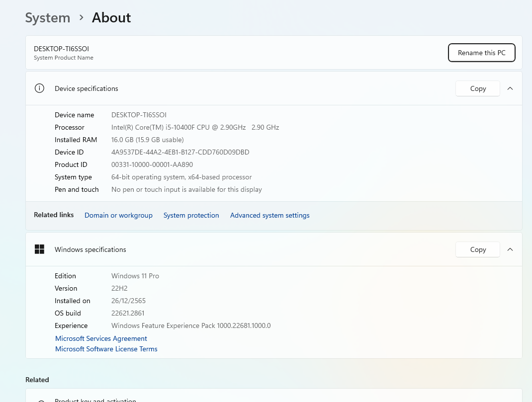The width and height of the screenshot is (532, 402).
Task: Collapse the Windows specifications section
Action: [510, 249]
